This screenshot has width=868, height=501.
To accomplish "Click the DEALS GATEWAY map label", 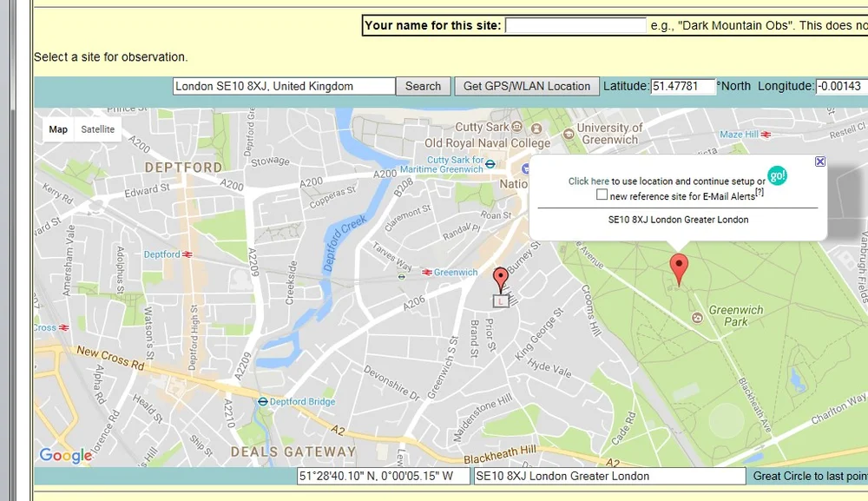I will (x=293, y=452).
